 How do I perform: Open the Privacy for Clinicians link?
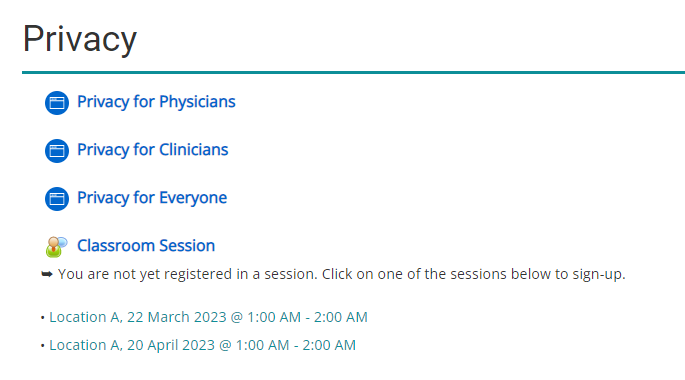pos(152,150)
